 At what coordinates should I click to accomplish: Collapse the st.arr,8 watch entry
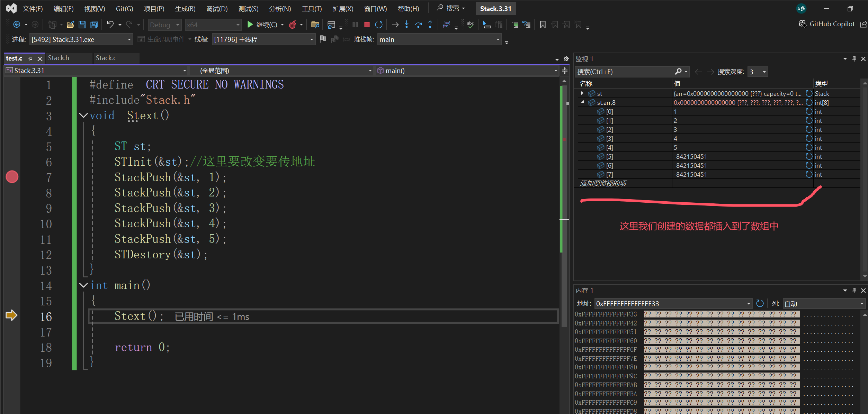click(x=582, y=102)
